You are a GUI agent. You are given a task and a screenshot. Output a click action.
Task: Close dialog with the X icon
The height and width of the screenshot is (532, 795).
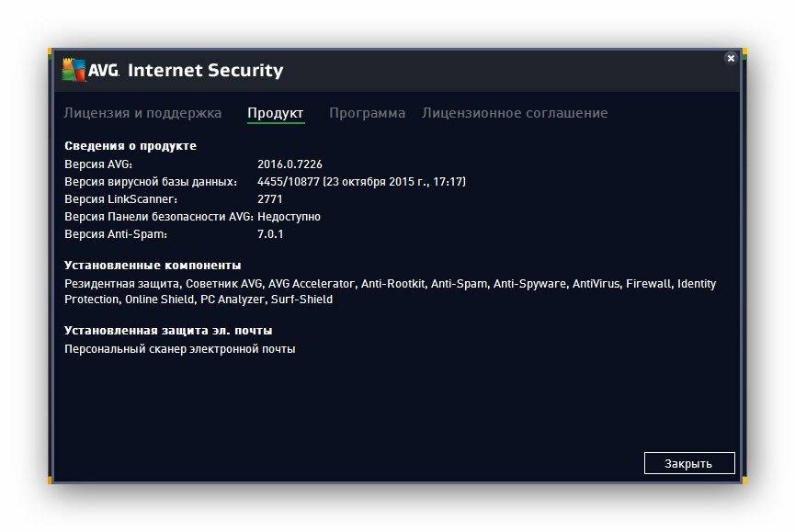pos(731,58)
